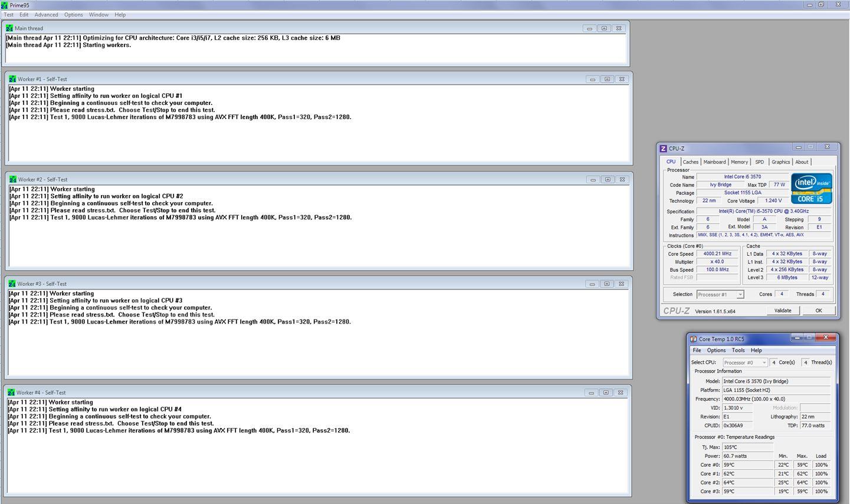The image size is (850, 504).
Task: Switch to the Mainboard tab in CPU-Z
Action: (714, 162)
